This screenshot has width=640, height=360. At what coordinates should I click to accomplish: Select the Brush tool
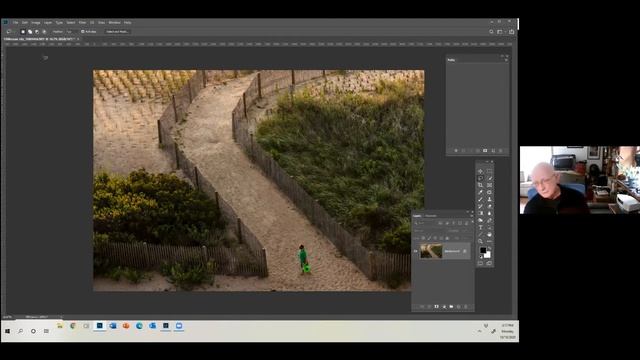480,199
